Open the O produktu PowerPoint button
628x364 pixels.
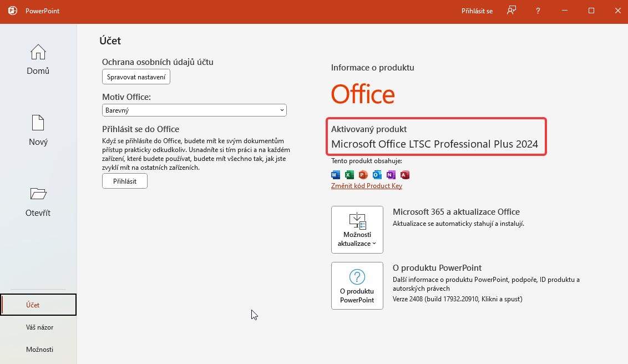click(x=357, y=286)
